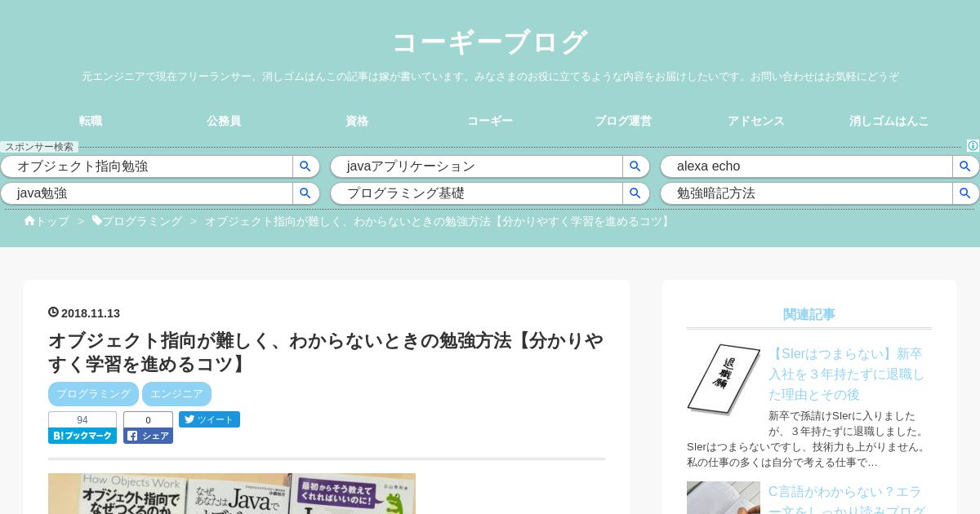Click the article heading オブジェクト指向が難しく
980x514 pixels.
[x=326, y=352]
